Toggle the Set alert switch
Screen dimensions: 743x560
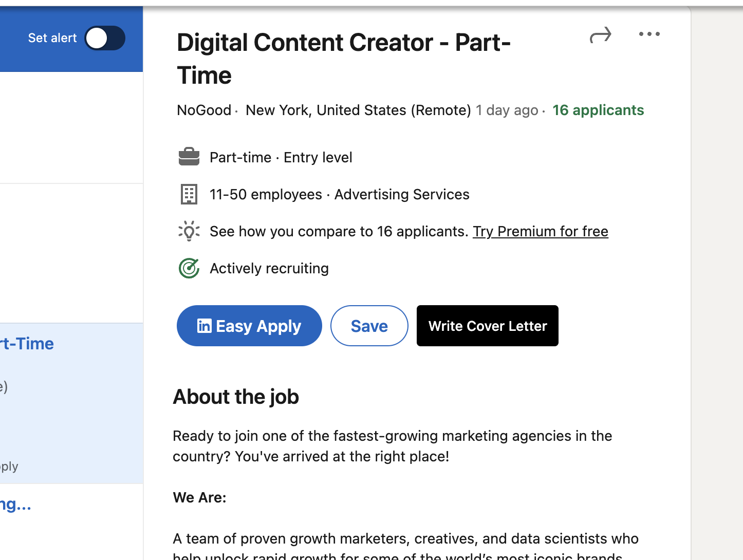pos(105,38)
